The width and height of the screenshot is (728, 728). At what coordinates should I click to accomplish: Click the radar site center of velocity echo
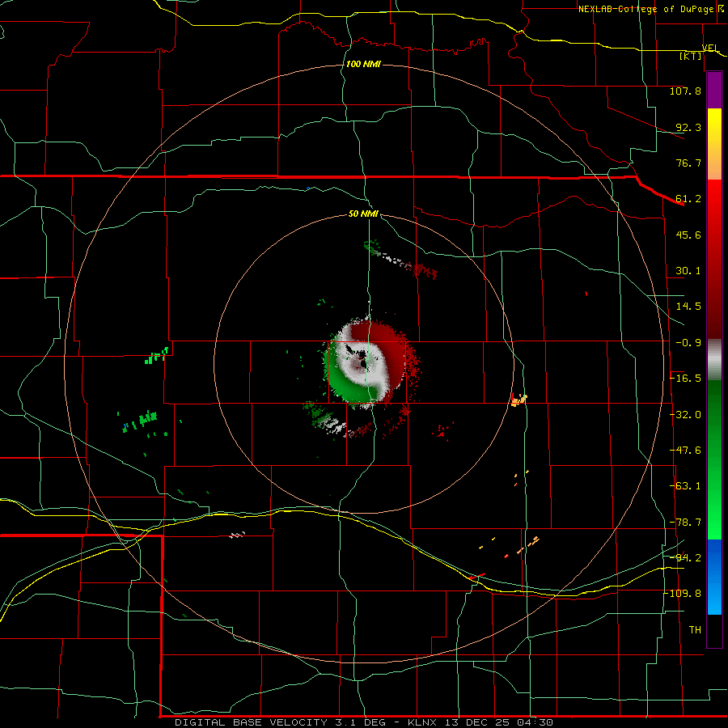[x=362, y=363]
